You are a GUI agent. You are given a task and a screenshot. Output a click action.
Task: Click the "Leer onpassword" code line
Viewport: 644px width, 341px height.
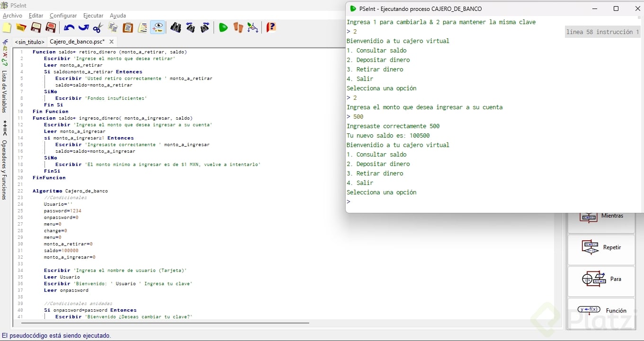tap(66, 290)
